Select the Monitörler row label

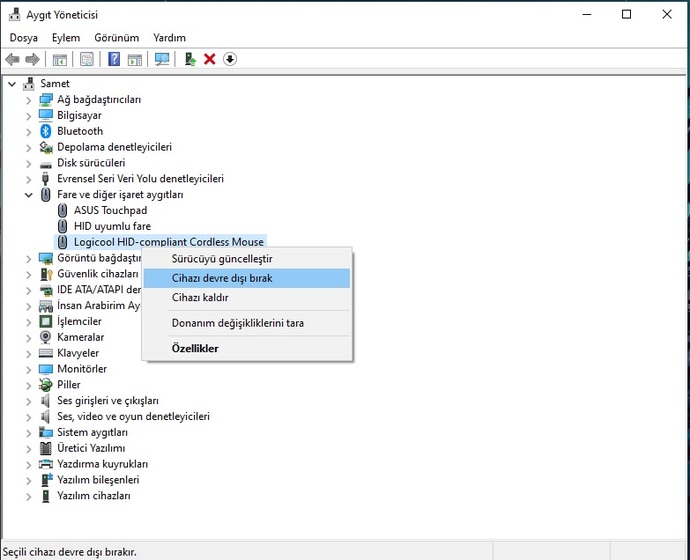click(82, 369)
